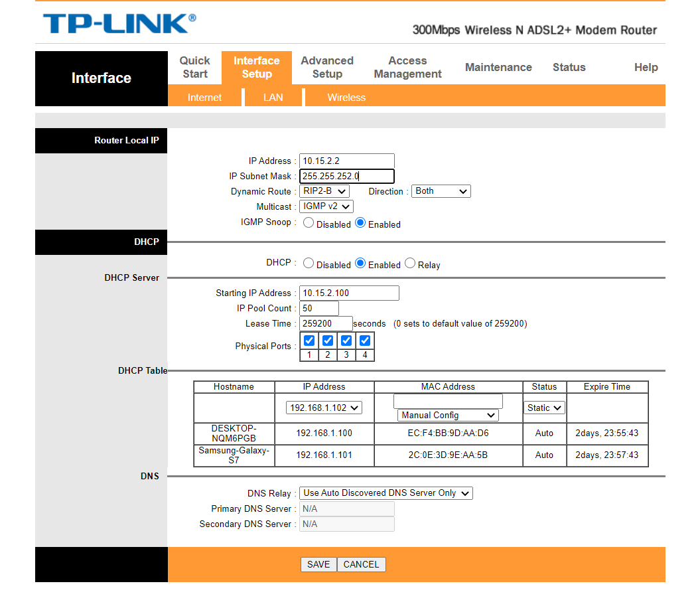
Task: Click the DHCP Server section label
Action: 131,277
